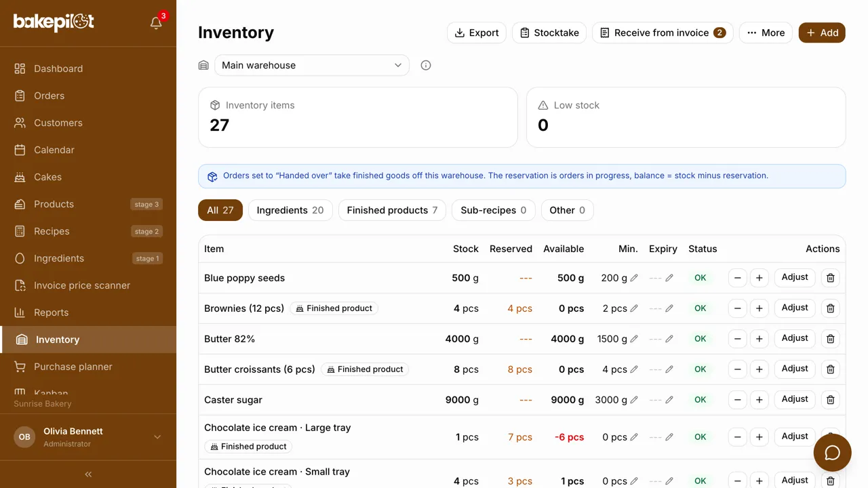Delete the Butter 82% row
Viewport: 868px width, 488px height.
[831, 339]
